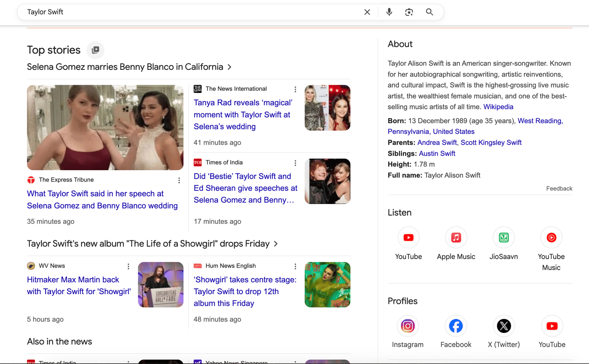
Task: Click the '17 minutes ago' timestamp
Action: coord(217,222)
